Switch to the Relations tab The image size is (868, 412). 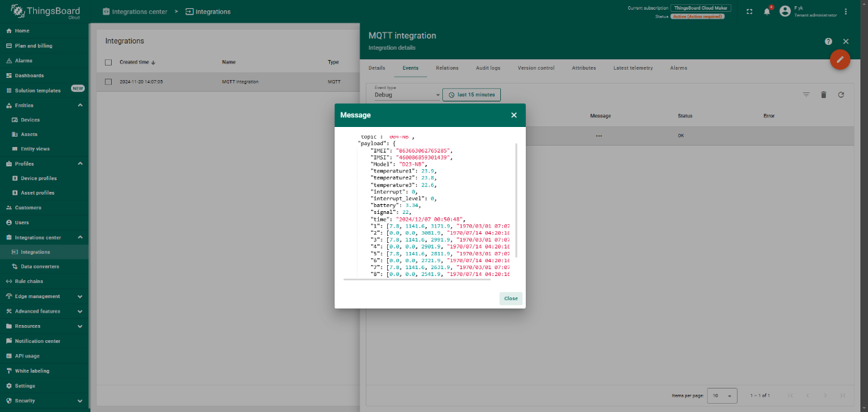(447, 68)
